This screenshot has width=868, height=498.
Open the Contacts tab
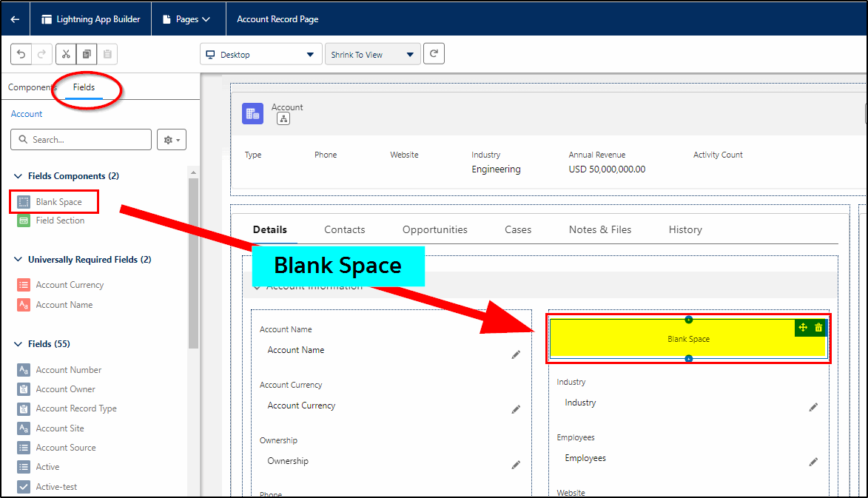pos(345,229)
